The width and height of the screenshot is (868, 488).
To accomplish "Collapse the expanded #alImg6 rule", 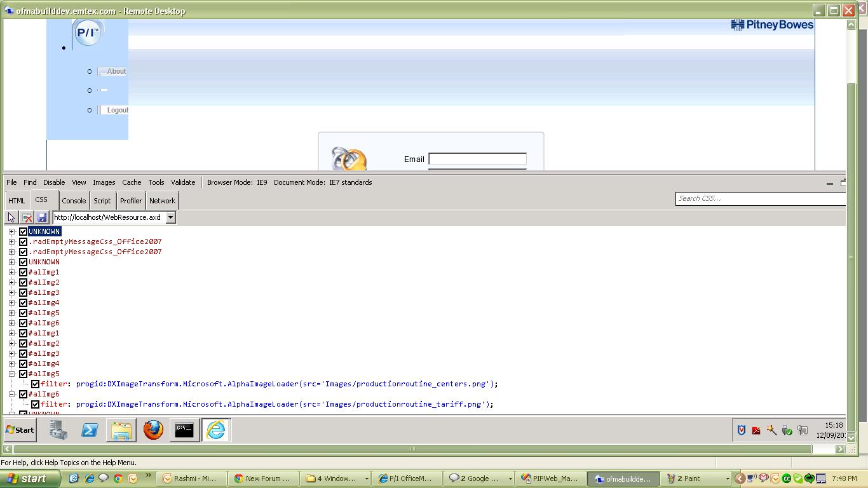I will coord(11,394).
